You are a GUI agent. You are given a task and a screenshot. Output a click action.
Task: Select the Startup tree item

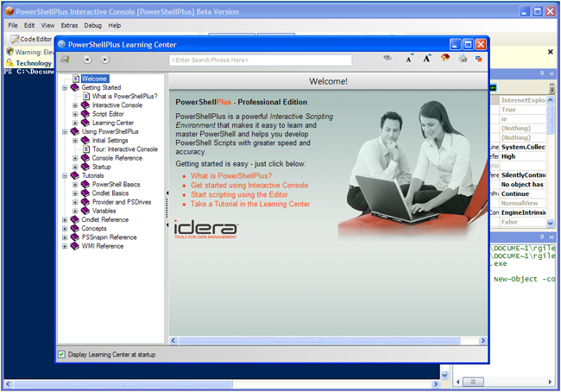pos(102,167)
